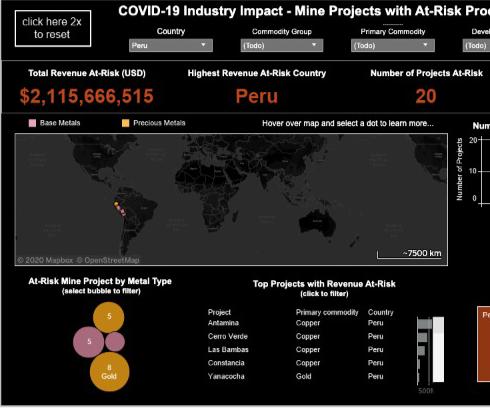Click the yellow mine dot on Peru map
The image size is (490, 408).
(116, 204)
